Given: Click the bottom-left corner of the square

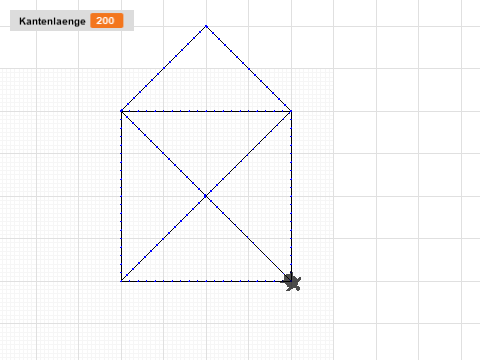Looking at the screenshot, I should pos(121,281).
